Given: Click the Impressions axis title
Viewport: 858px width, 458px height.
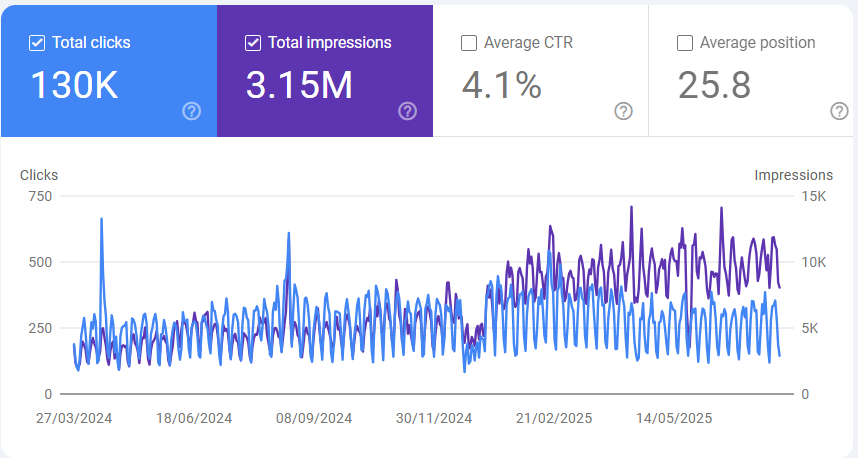Looking at the screenshot, I should click(793, 175).
